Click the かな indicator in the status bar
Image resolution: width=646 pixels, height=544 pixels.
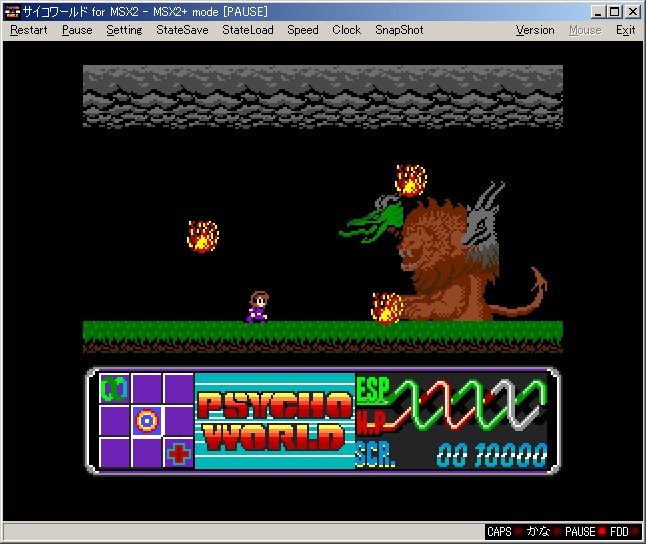click(543, 532)
